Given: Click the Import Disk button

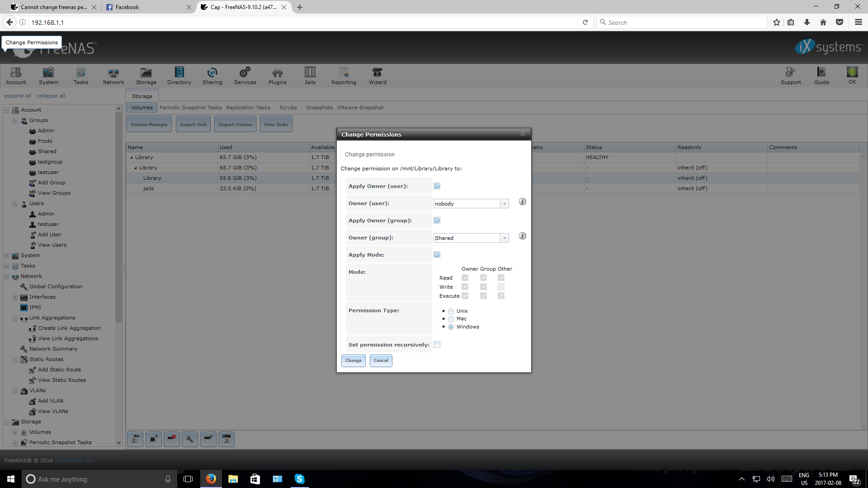Looking at the screenshot, I should click(193, 124).
